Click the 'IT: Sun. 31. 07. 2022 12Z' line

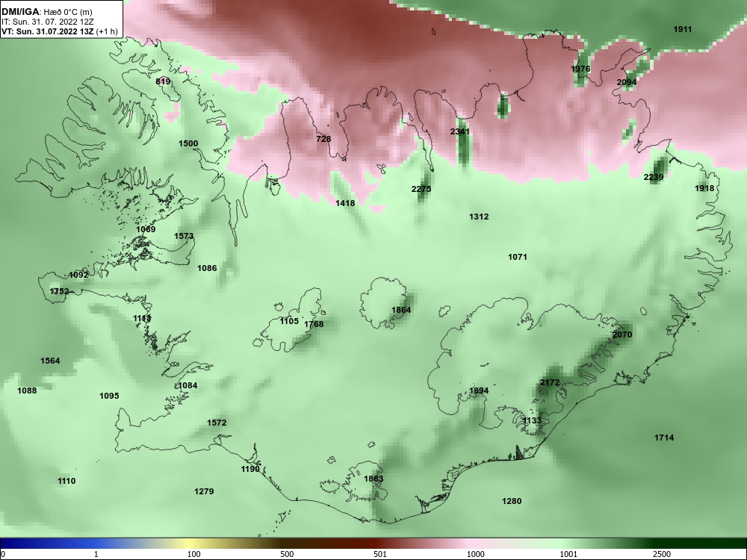[x=48, y=22]
